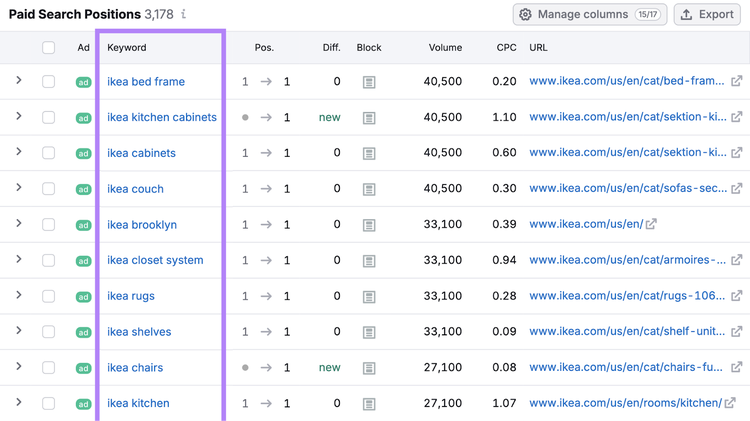This screenshot has height=421, width=750.
Task: Select checkbox for ikea cabinets row
Action: pos(48,153)
